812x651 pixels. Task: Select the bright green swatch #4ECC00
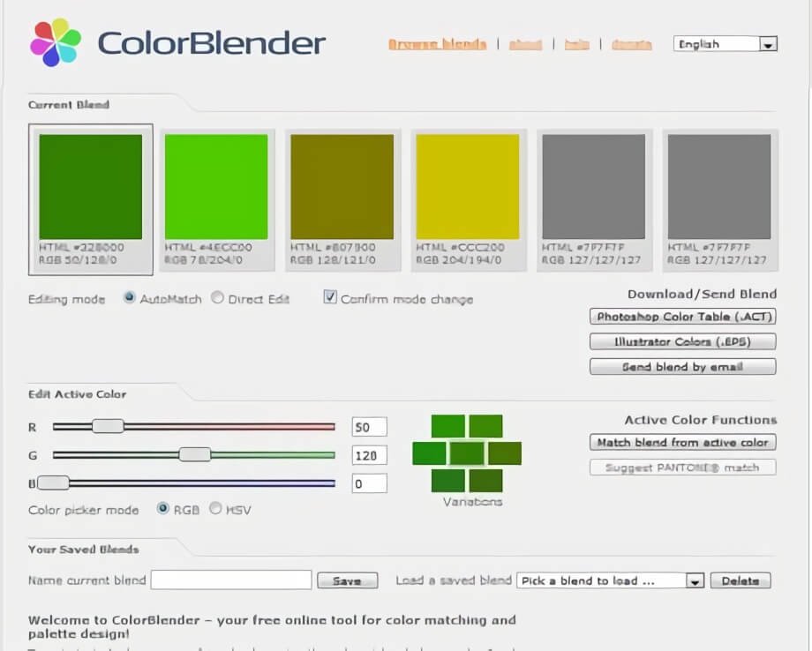[x=216, y=187]
